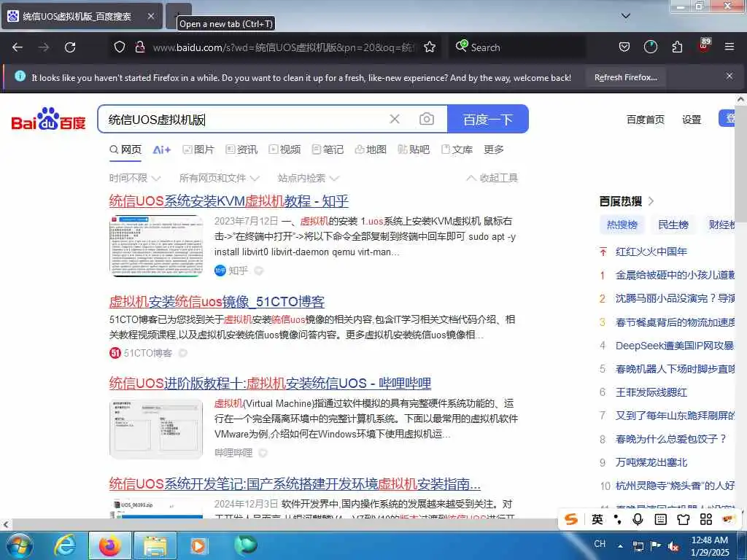The image size is (747, 560).
Task: Click the Refresh Firefox button
Action: click(625, 77)
